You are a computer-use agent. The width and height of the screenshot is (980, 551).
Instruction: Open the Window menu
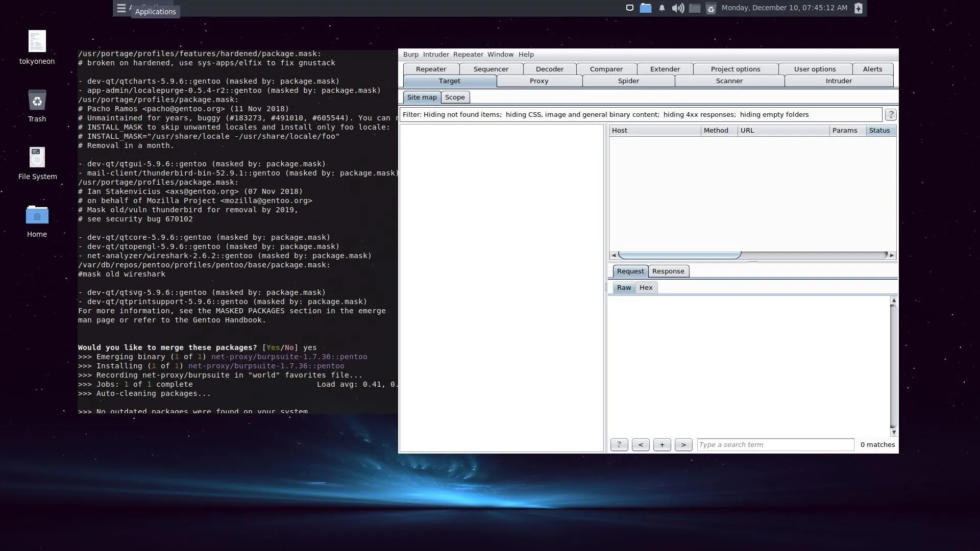point(500,55)
